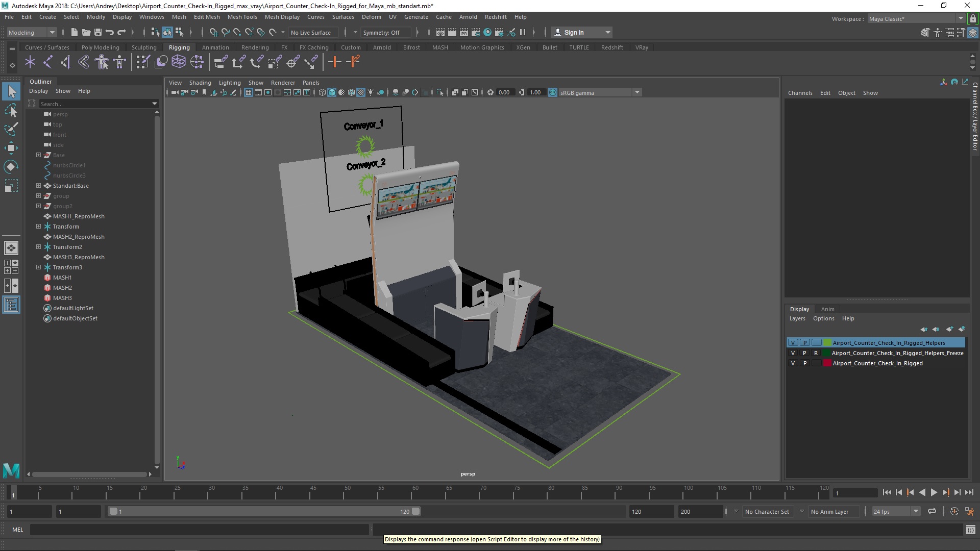Toggle visibility V of Airport_Counter_Check_In_Rigged layer
This screenshot has height=551, width=980.
click(x=793, y=363)
